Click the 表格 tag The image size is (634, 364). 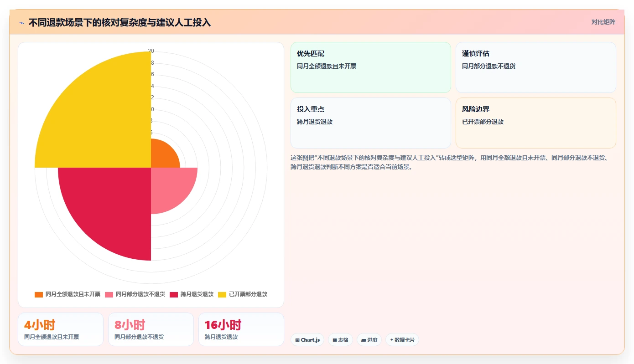tap(340, 340)
